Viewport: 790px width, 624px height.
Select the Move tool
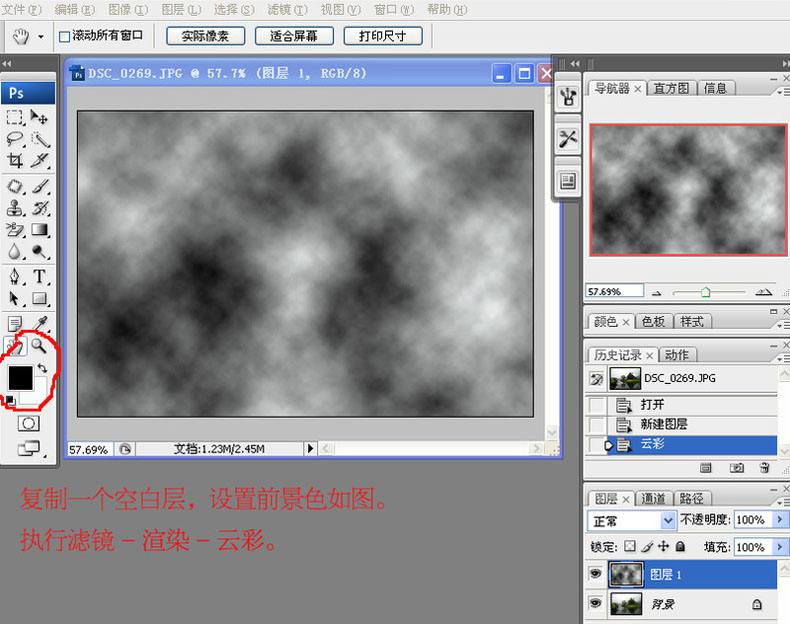(39, 117)
